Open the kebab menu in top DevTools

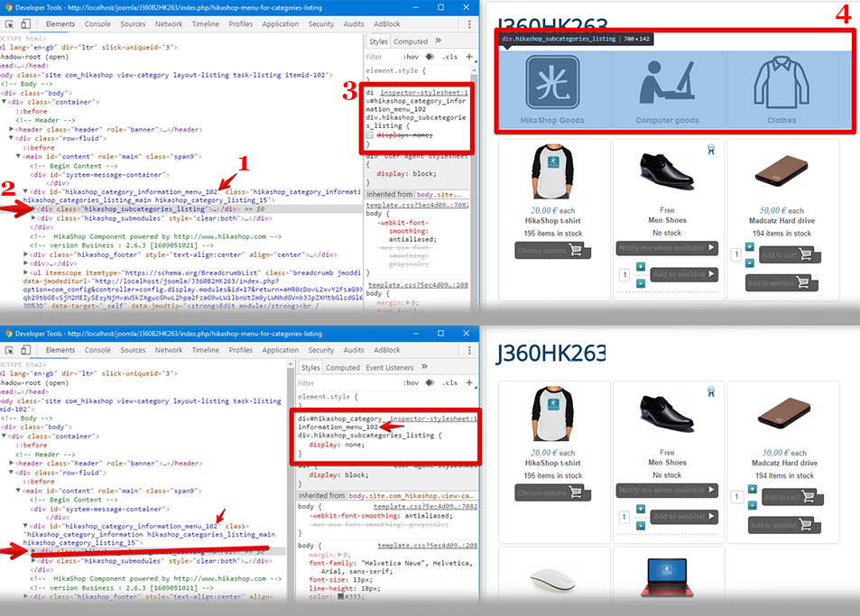click(469, 24)
